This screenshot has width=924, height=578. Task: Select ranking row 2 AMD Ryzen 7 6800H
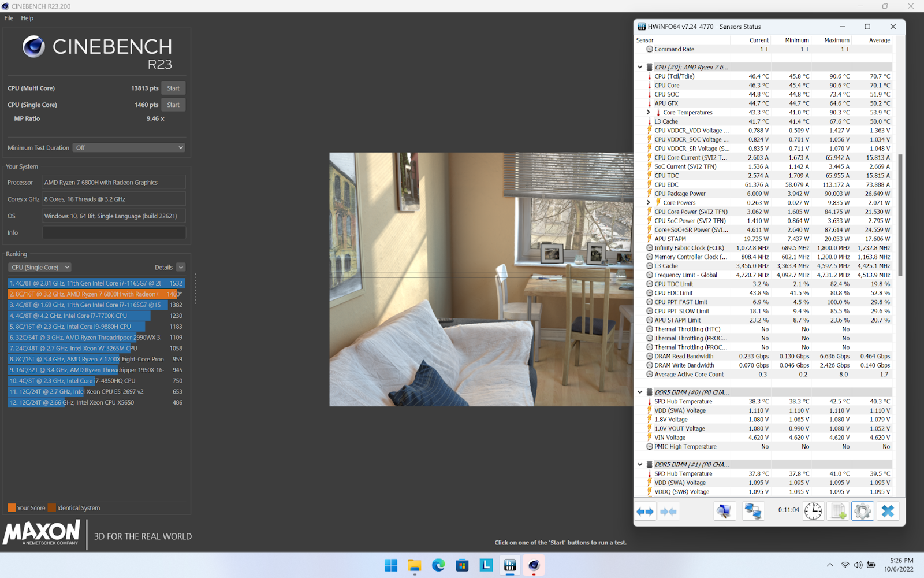(96, 294)
